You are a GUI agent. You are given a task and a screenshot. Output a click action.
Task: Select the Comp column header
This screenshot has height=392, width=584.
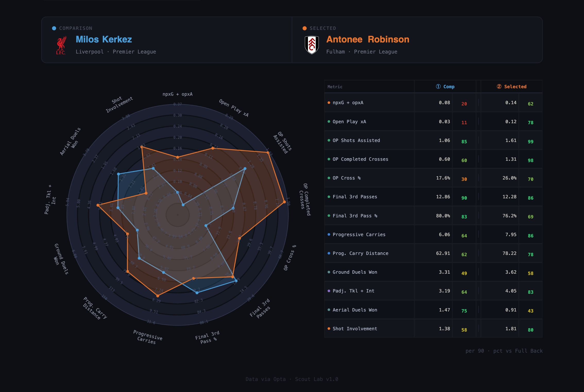(445, 87)
